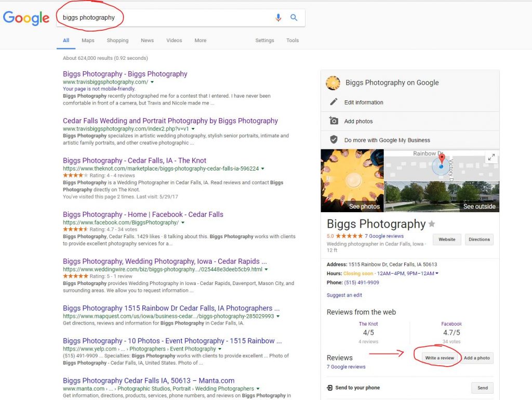Open Facebook reviews from the web
This screenshot has height=400, width=532.
click(x=451, y=324)
